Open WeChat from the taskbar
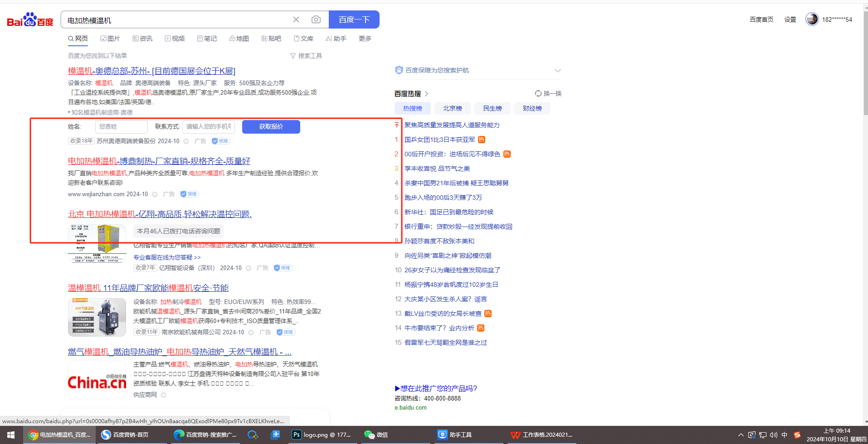 point(376,434)
